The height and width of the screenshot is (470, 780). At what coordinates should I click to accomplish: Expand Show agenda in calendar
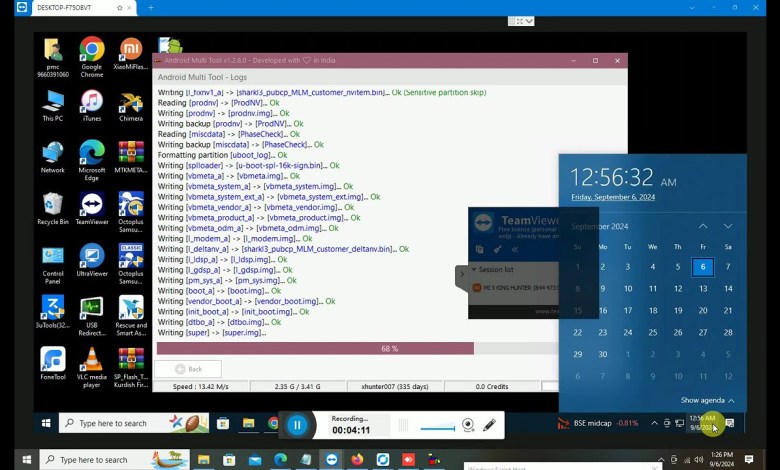pos(708,400)
